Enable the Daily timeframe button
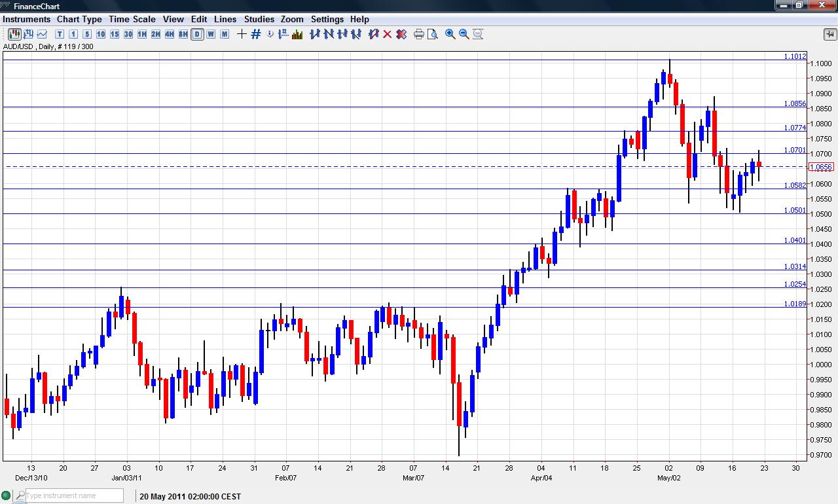 tap(196, 33)
